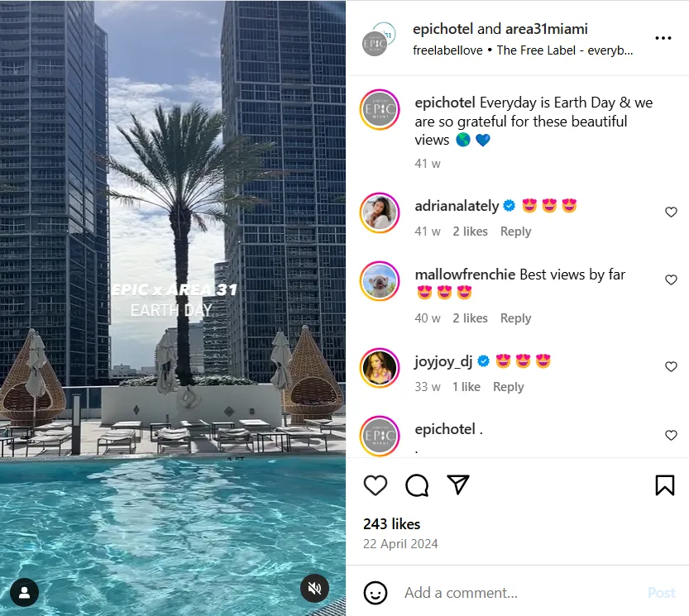689x616 pixels.
Task: Show tagged people icon on video
Action: 25,592
